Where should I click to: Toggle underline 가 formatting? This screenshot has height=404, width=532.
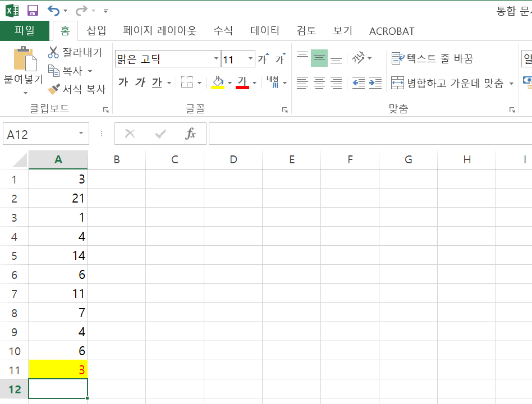click(157, 82)
